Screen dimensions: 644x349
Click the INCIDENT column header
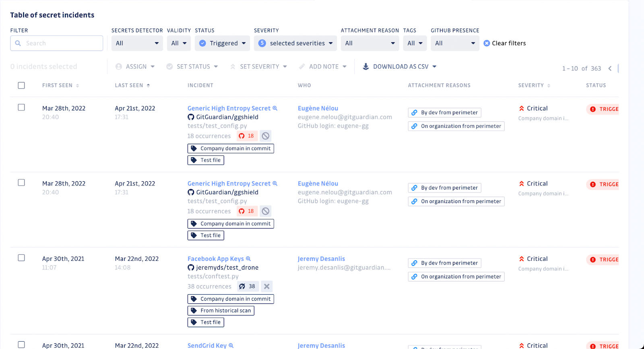[x=200, y=85]
